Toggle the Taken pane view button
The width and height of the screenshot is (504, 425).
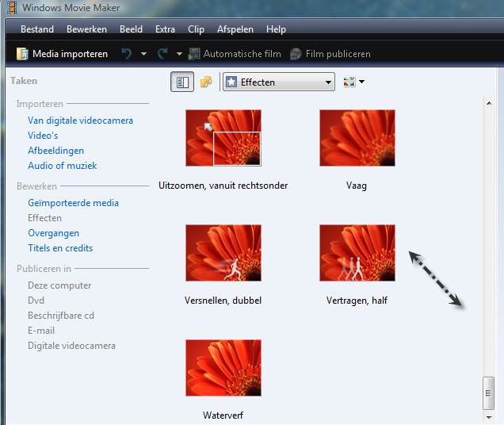181,82
